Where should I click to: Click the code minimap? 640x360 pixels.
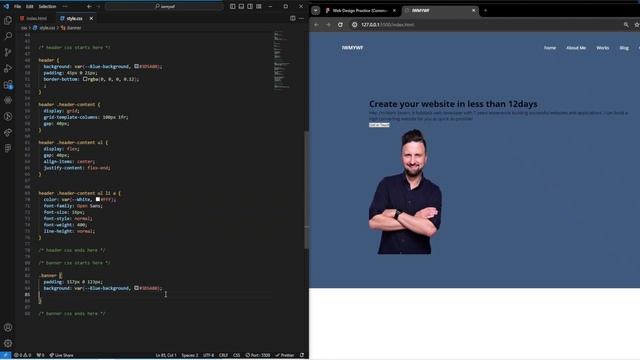tap(282, 60)
